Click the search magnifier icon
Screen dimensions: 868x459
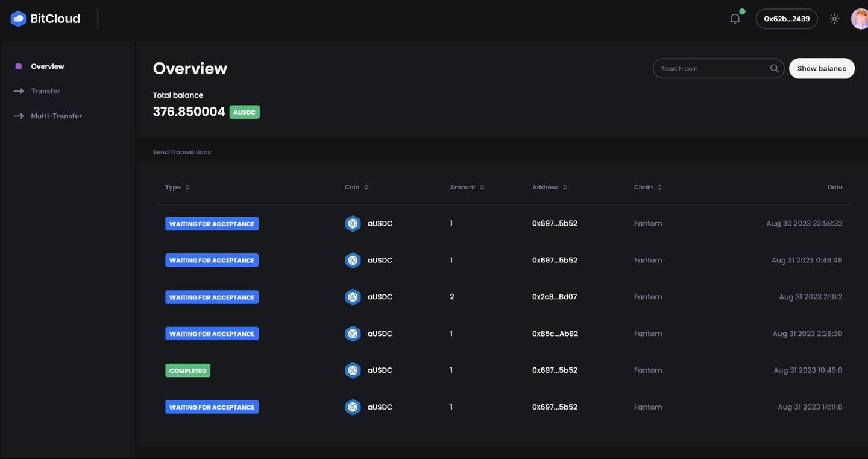pos(775,68)
